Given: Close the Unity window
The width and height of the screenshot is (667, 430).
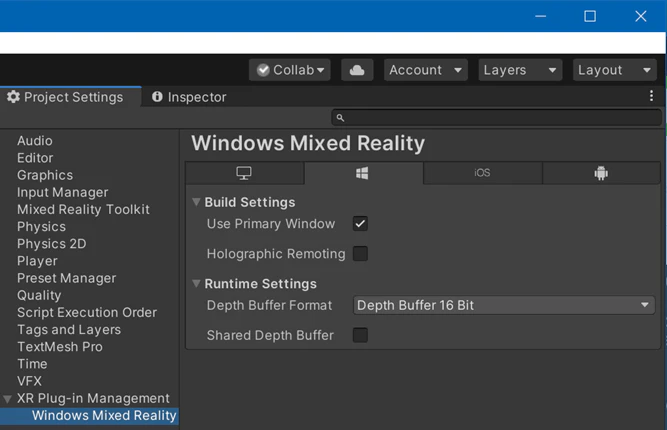Looking at the screenshot, I should coord(641,16).
